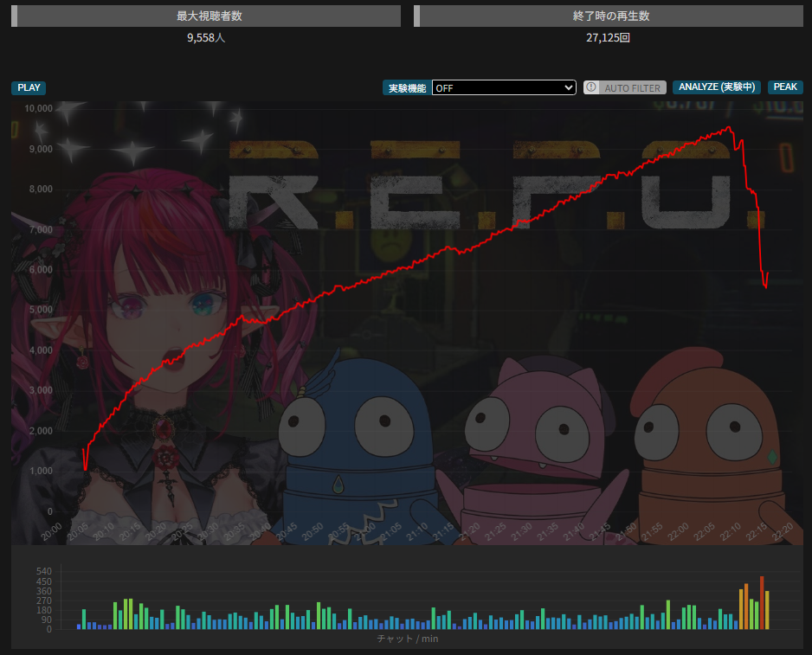Click the 22:20 time axis label
The width and height of the screenshot is (812, 655).
pos(783,532)
